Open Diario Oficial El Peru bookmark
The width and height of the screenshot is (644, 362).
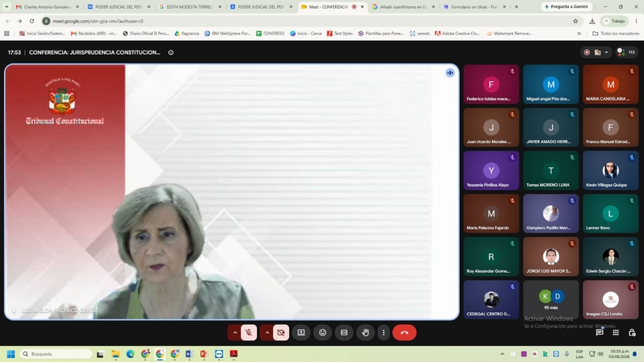pyautogui.click(x=146, y=33)
